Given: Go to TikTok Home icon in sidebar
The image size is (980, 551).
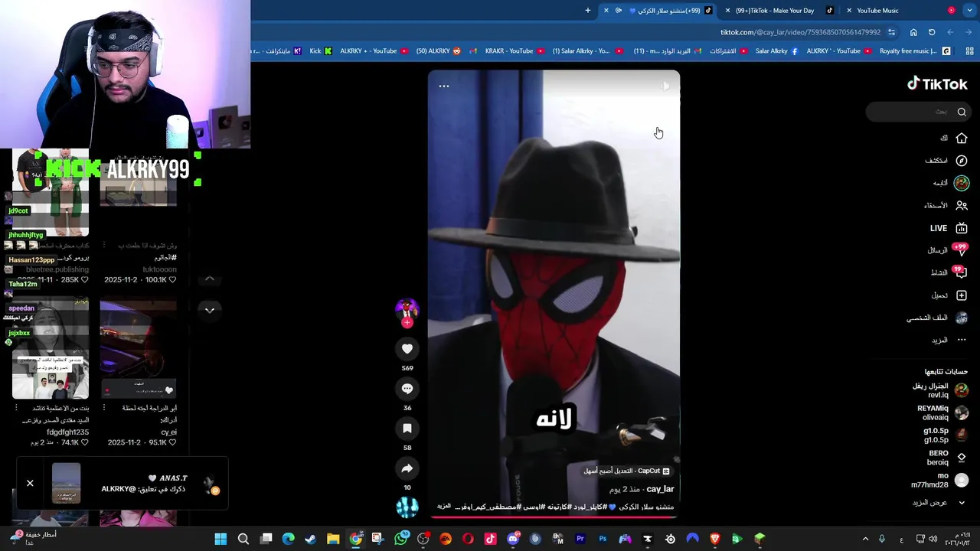Looking at the screenshot, I should coord(962,139).
